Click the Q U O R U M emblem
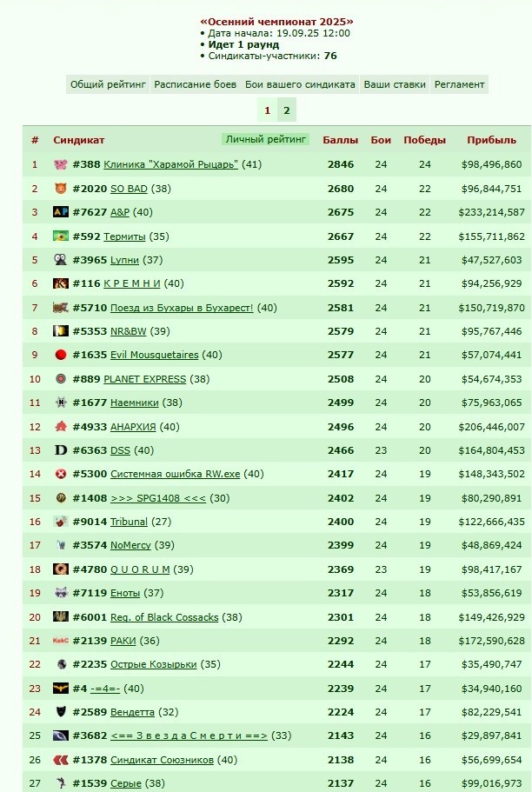 click(61, 569)
